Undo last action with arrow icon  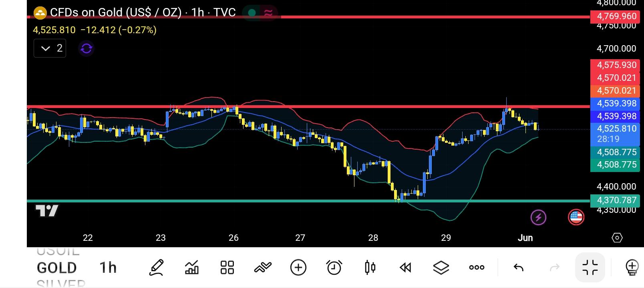click(519, 267)
